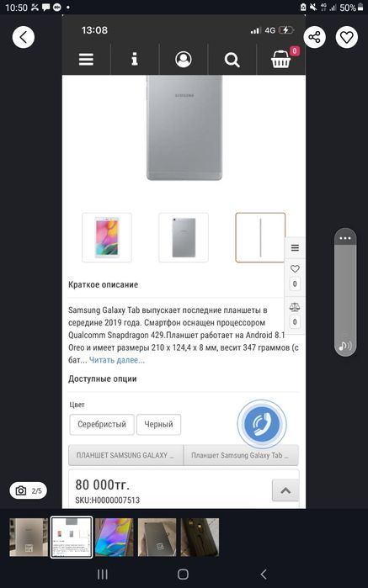Tap the search magnifier icon

click(232, 60)
